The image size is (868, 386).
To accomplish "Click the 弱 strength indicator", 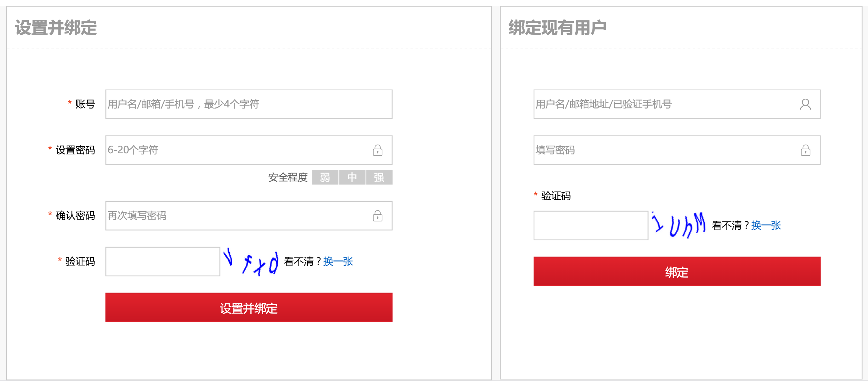I will (x=325, y=177).
